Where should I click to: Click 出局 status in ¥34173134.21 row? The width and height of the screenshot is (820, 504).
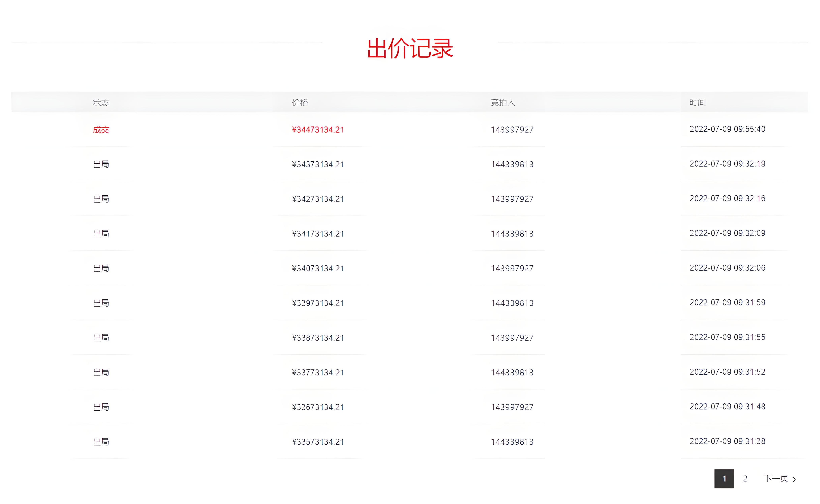pyautogui.click(x=101, y=234)
